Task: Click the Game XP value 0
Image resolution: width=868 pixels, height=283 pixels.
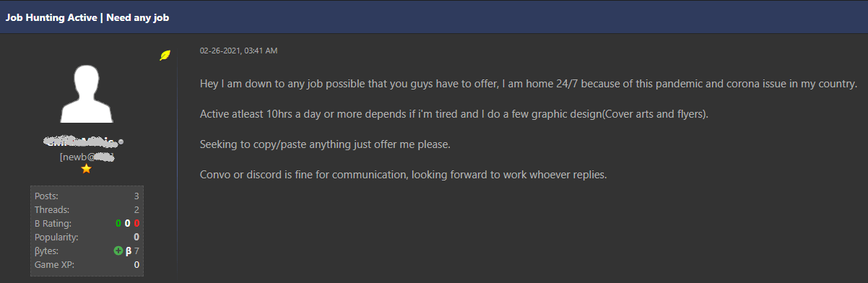Action: 136,264
